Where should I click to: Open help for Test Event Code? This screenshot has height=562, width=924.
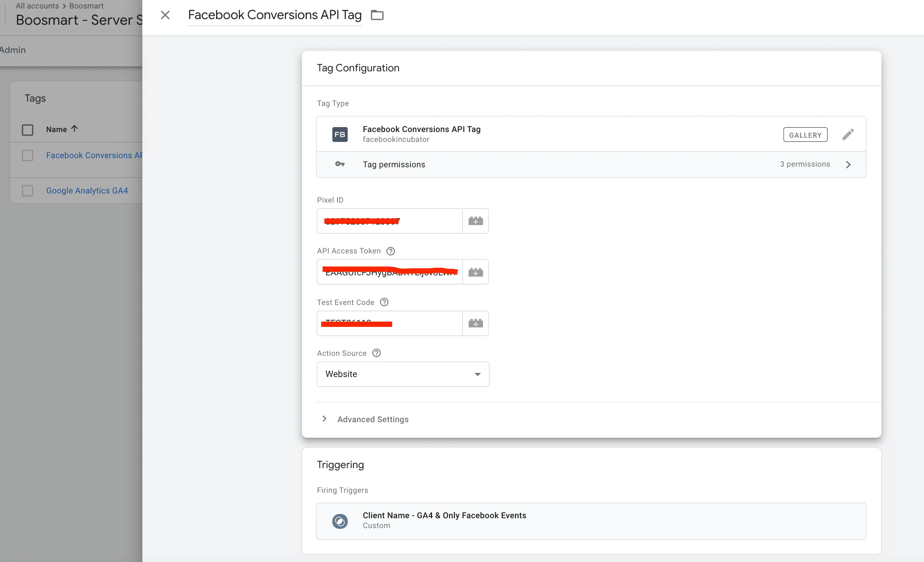pos(384,302)
